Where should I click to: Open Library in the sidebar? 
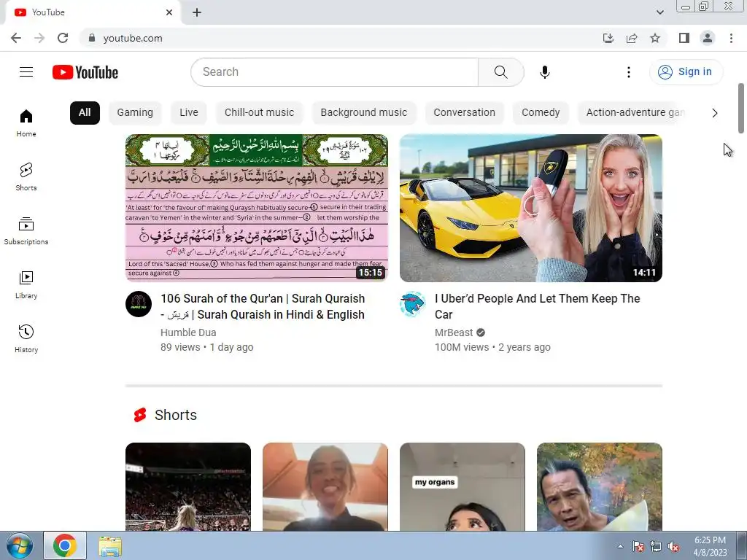(x=26, y=285)
